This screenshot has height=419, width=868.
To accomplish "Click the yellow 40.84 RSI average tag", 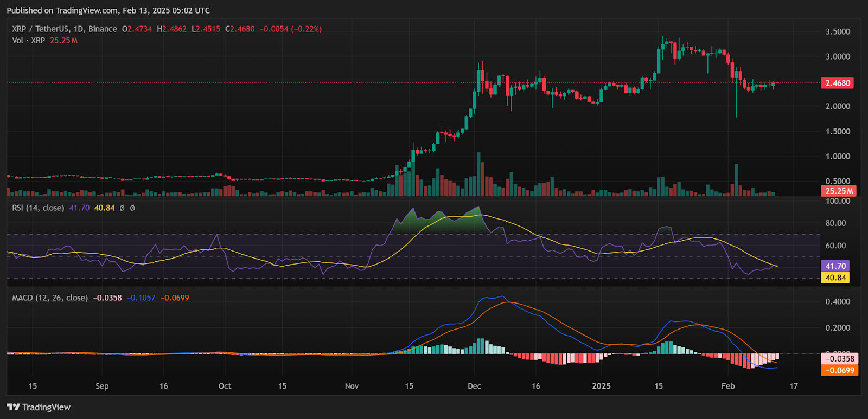I will (x=835, y=278).
